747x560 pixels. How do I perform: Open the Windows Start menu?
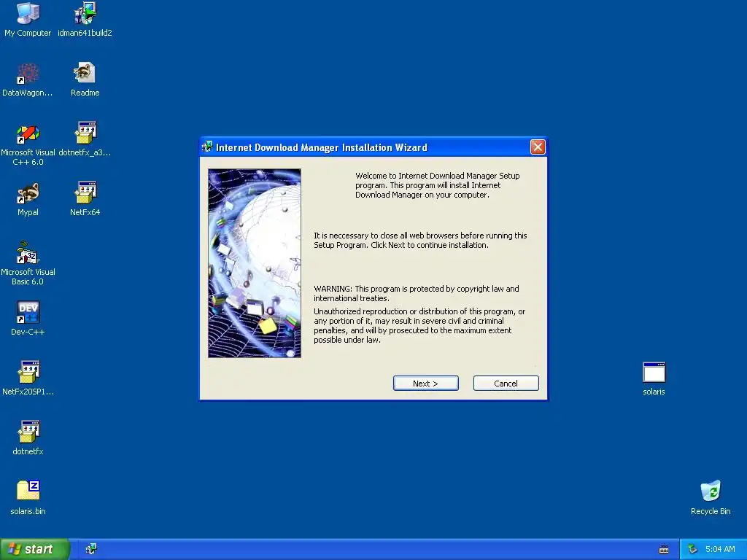[x=34, y=550]
